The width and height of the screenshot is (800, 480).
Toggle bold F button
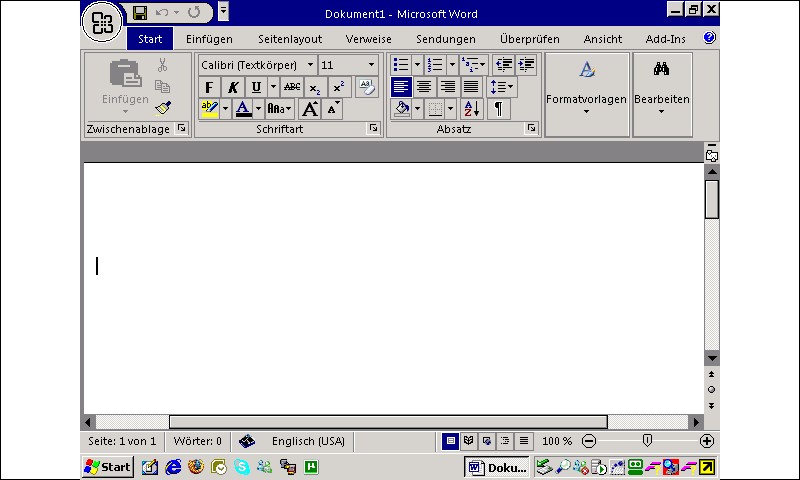pyautogui.click(x=209, y=87)
